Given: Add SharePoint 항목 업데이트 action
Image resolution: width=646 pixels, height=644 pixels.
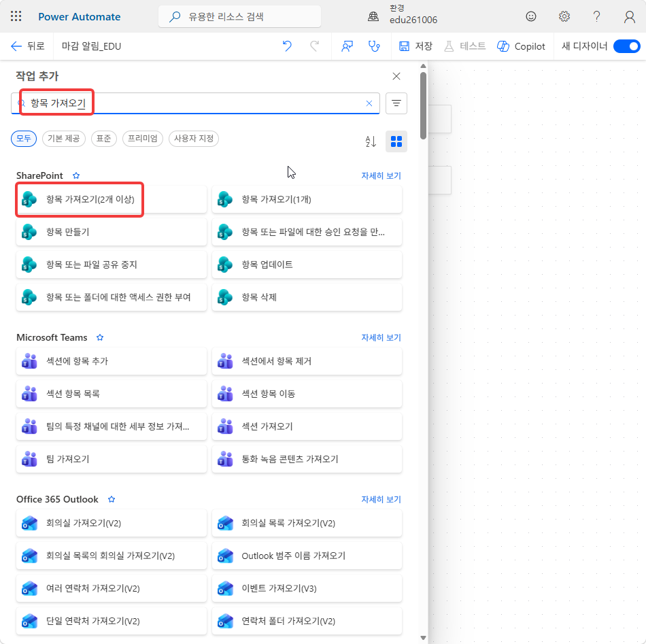Looking at the screenshot, I should [x=307, y=265].
